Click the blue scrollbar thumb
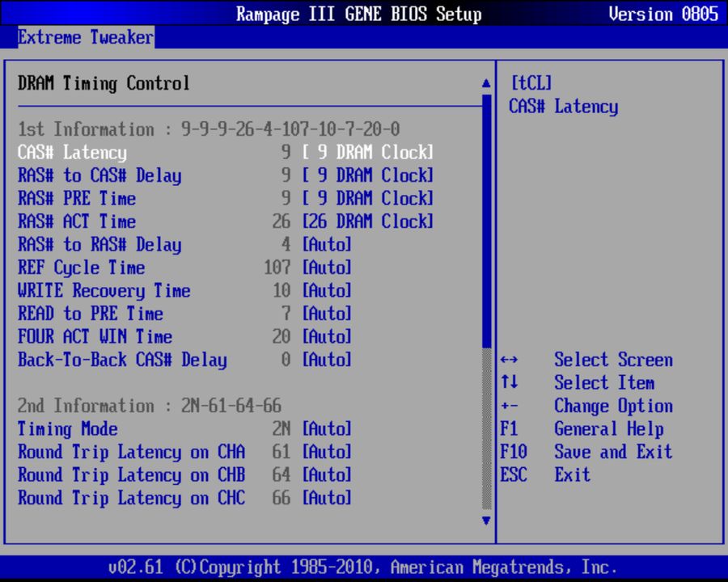 (x=487, y=221)
